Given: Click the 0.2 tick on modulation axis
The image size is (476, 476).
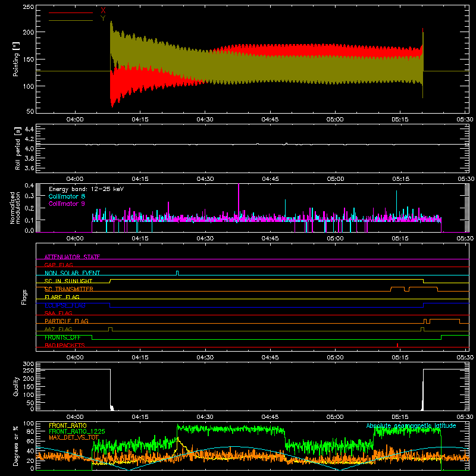Looking at the screenshot, I should pyautogui.click(x=29, y=208).
